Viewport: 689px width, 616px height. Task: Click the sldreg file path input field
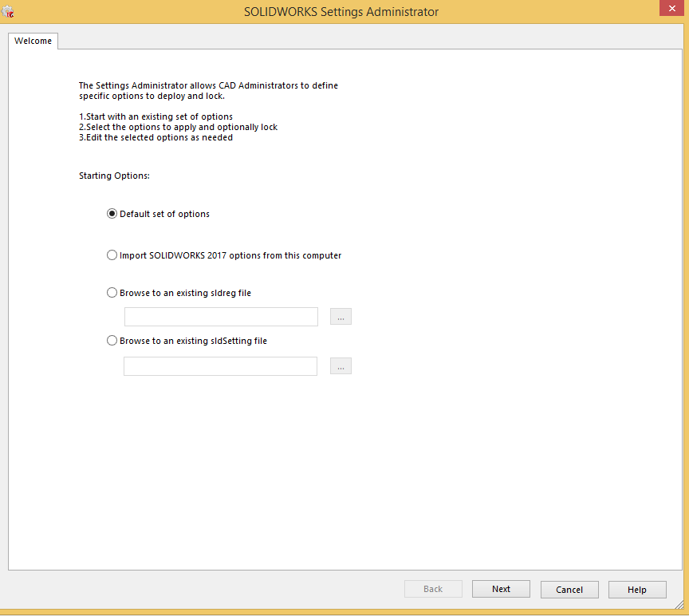(221, 317)
